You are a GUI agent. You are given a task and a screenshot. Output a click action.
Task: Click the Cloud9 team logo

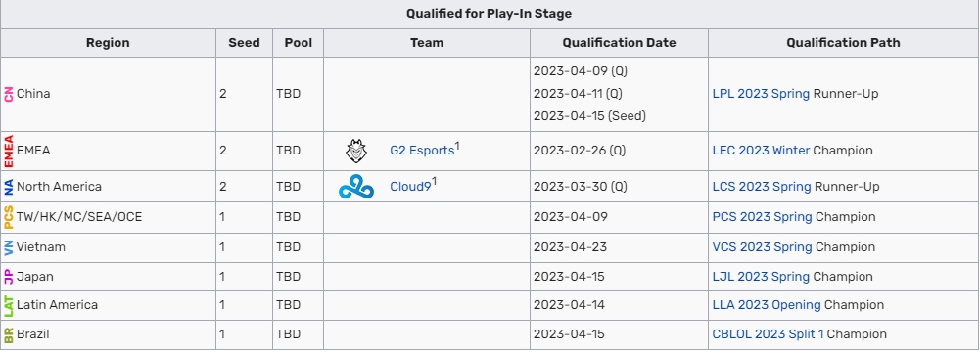[x=356, y=187]
